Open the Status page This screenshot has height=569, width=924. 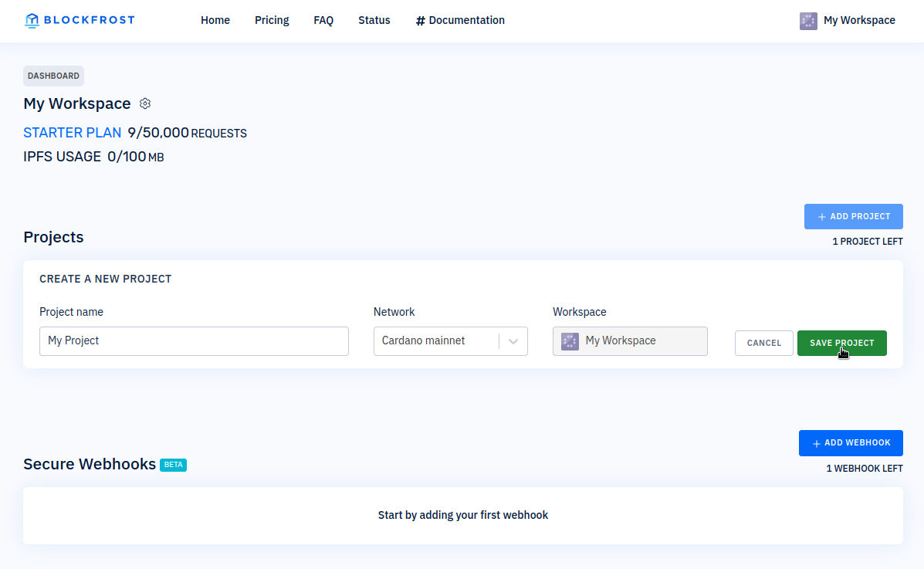pyautogui.click(x=374, y=20)
